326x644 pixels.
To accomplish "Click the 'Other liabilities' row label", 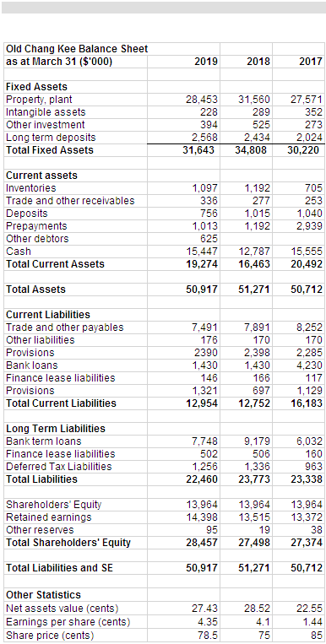I will coord(41,339).
